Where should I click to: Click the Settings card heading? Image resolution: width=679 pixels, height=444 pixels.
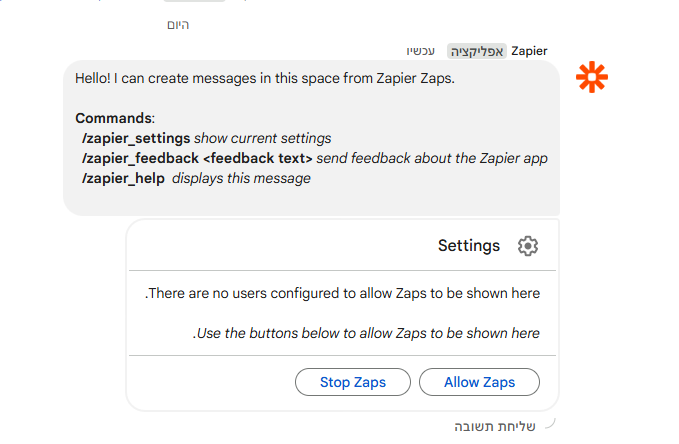point(469,246)
